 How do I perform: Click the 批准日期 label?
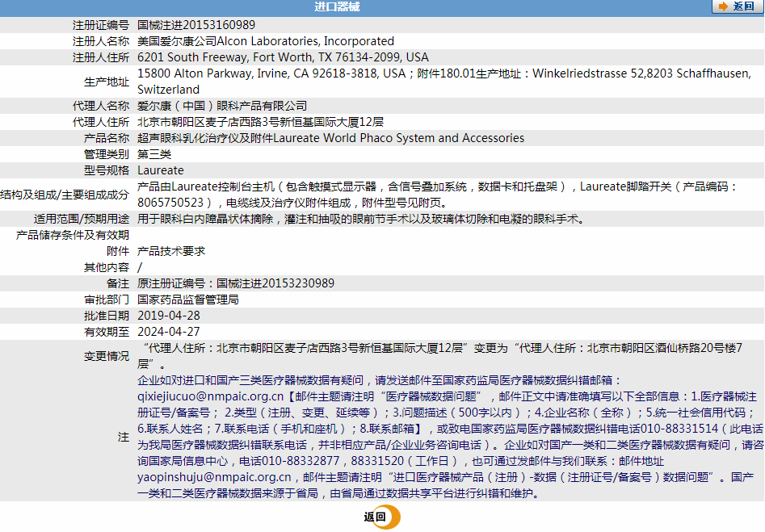click(107, 315)
